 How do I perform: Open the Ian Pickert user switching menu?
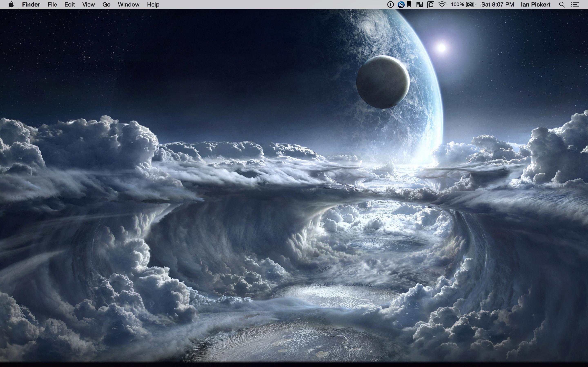[x=536, y=4]
